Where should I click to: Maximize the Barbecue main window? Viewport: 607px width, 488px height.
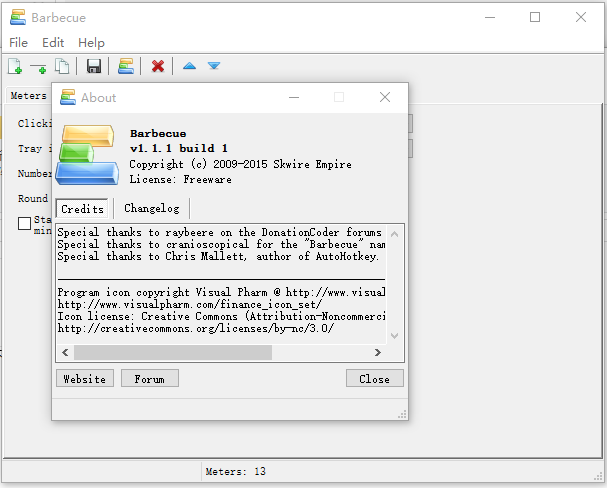pos(535,17)
